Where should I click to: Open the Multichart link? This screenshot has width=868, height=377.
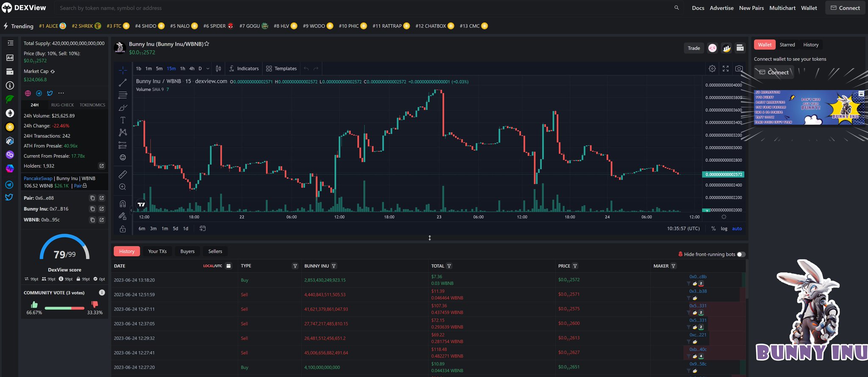782,8
